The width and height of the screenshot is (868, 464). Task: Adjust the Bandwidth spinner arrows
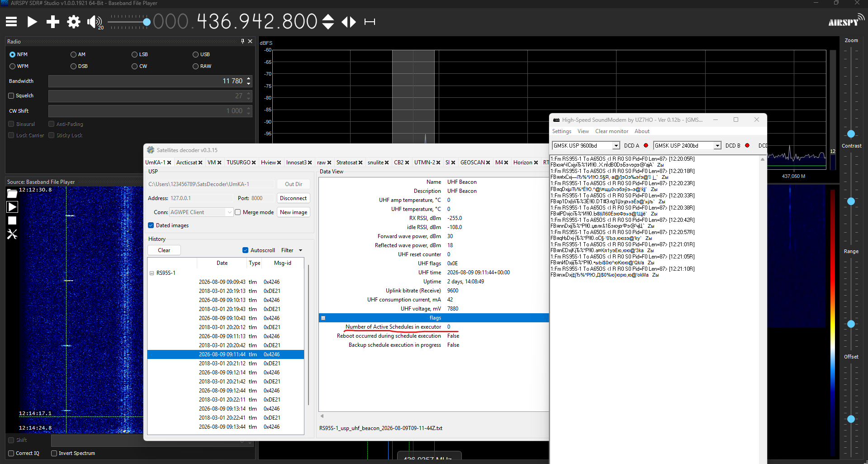point(249,81)
